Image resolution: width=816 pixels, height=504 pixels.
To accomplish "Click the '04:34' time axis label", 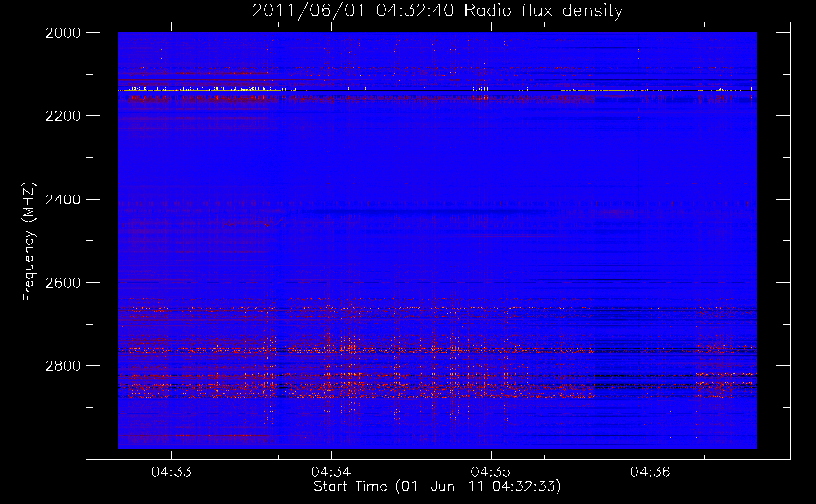I will (331, 472).
